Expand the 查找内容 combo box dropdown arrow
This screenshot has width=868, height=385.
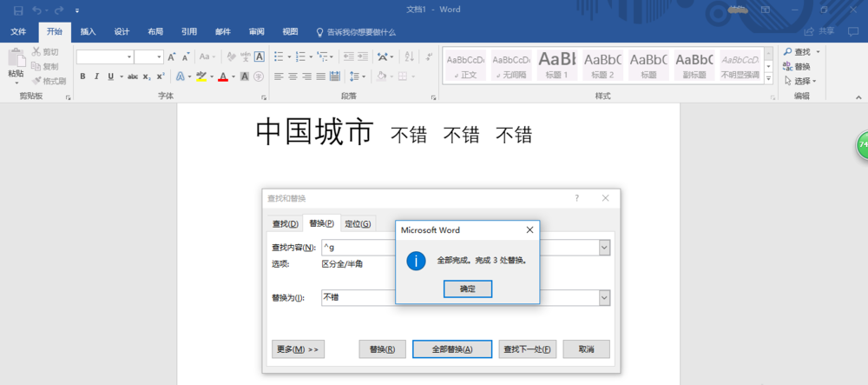pos(604,248)
